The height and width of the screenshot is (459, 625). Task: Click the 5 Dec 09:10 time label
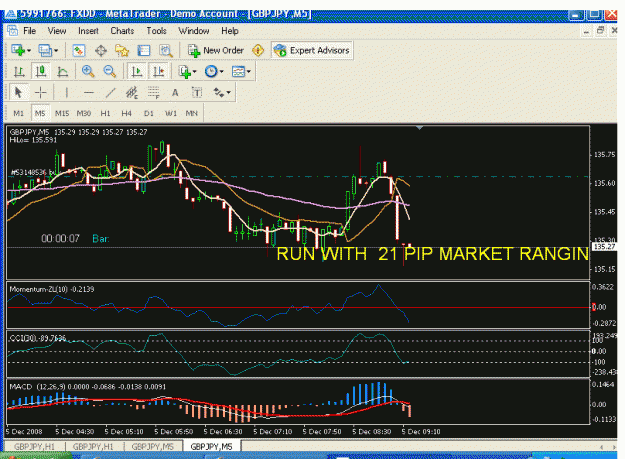click(421, 432)
